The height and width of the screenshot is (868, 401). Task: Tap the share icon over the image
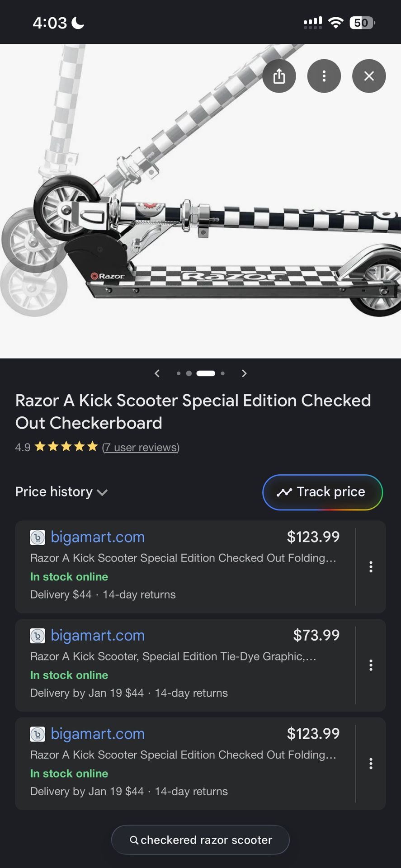(279, 76)
